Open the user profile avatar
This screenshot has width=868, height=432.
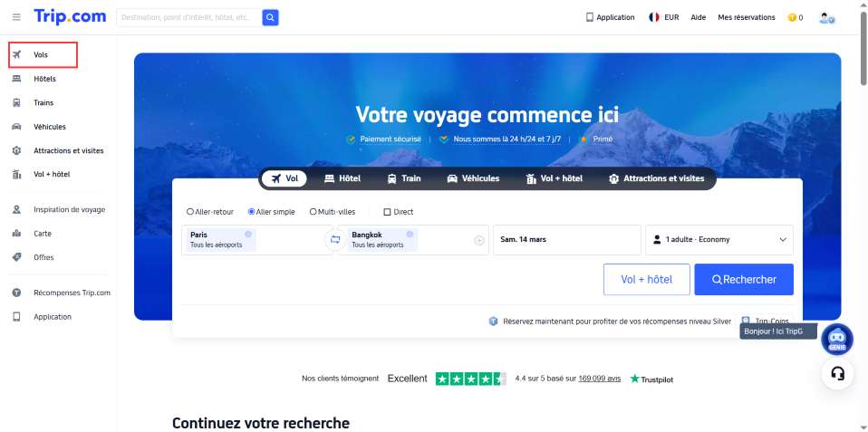click(826, 18)
